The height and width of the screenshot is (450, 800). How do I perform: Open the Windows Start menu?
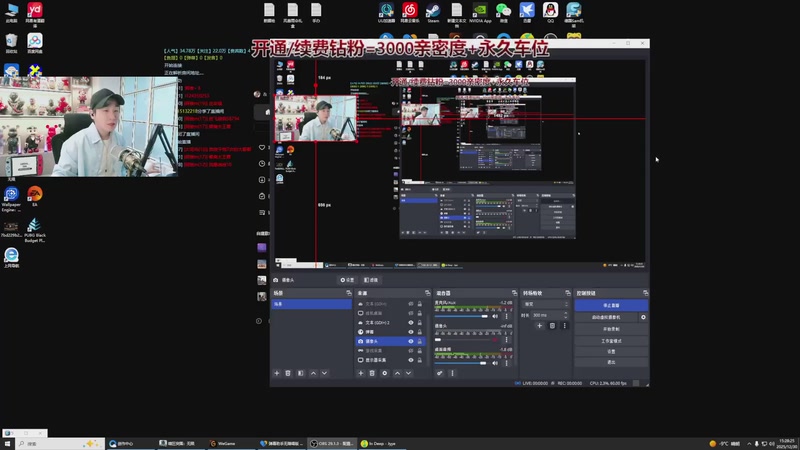pos(7,443)
